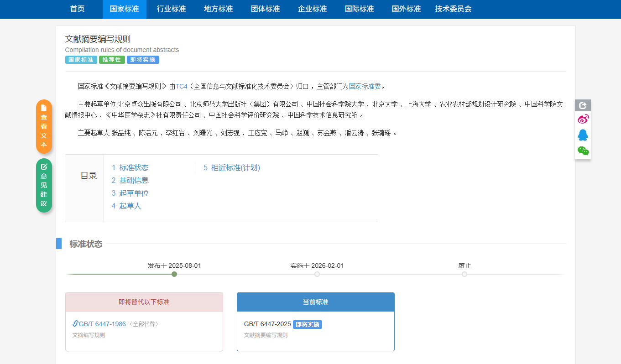The height and width of the screenshot is (364, 621).
Task: Click the 发布于 2025-08-01 timeline dot
Action: coord(174,274)
